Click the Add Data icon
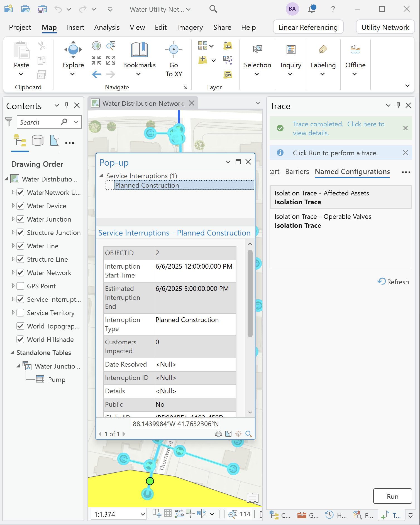The height and width of the screenshot is (525, 420). pyautogui.click(x=203, y=60)
